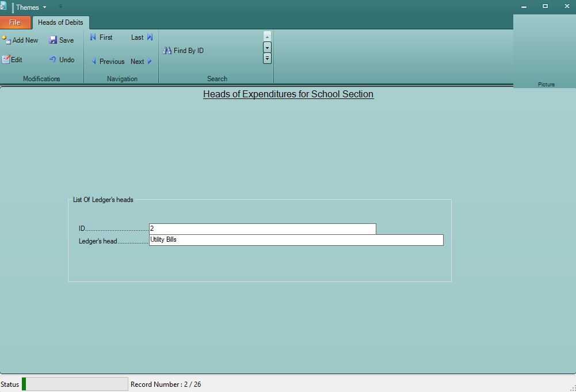Click the Heads of Expenditures heading link
This screenshot has height=392, width=576.
[288, 94]
